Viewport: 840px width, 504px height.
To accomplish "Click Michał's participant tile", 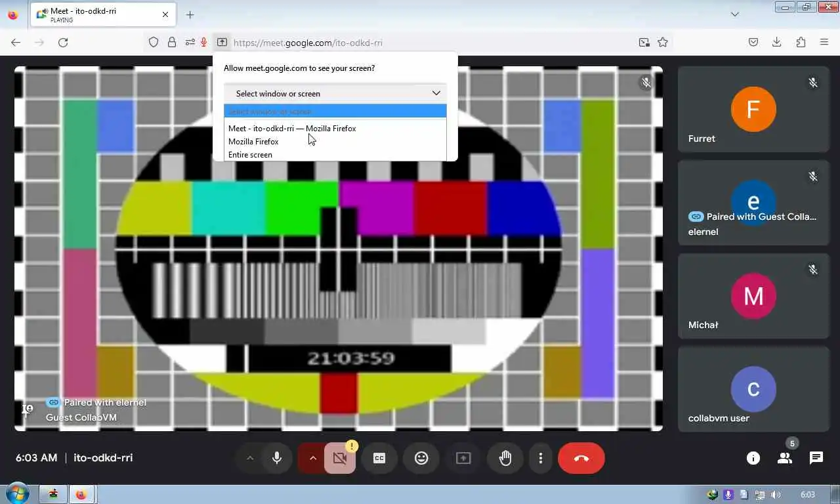I will 753,296.
